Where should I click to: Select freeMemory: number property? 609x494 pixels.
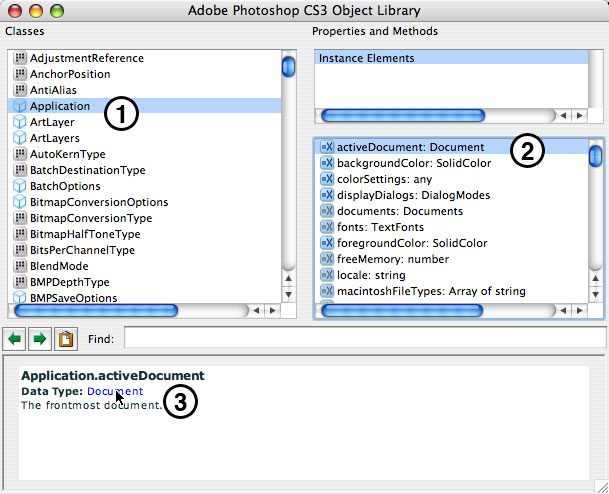(393, 259)
